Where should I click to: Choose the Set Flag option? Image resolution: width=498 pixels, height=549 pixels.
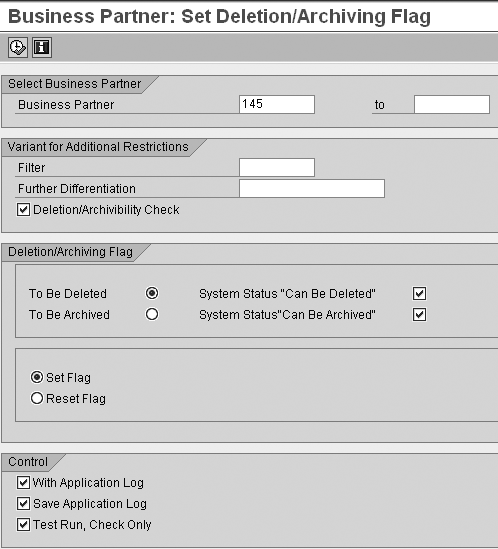pos(37,377)
